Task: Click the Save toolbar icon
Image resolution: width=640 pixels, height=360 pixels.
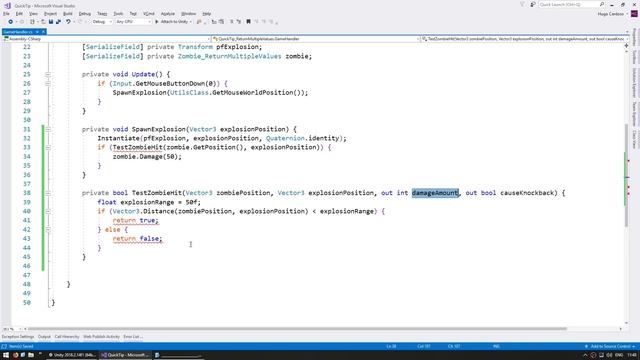Action: click(x=51, y=22)
